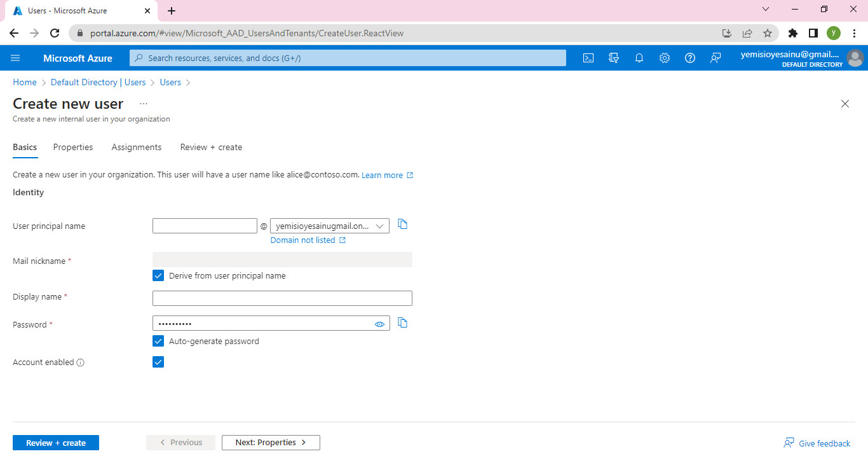Reload the Azure portal page
Viewport: 868px width, 463px height.
(55, 33)
